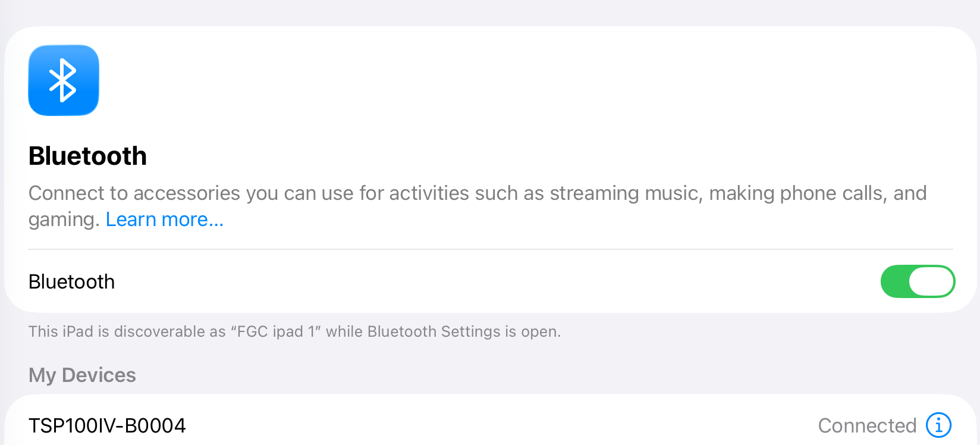Click the My Devices section header
The width and height of the screenshot is (980, 445).
[x=82, y=375]
